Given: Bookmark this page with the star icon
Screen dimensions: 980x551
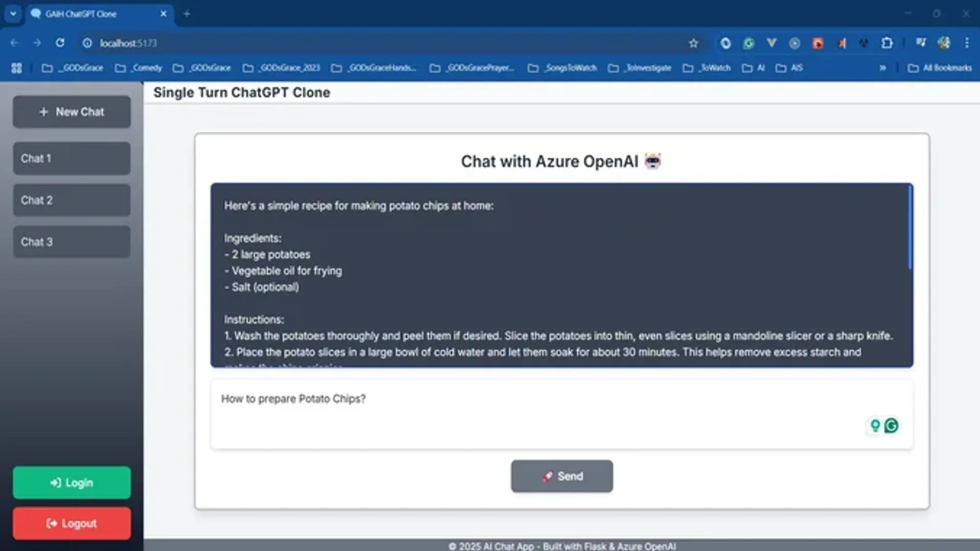Looking at the screenshot, I should (693, 43).
